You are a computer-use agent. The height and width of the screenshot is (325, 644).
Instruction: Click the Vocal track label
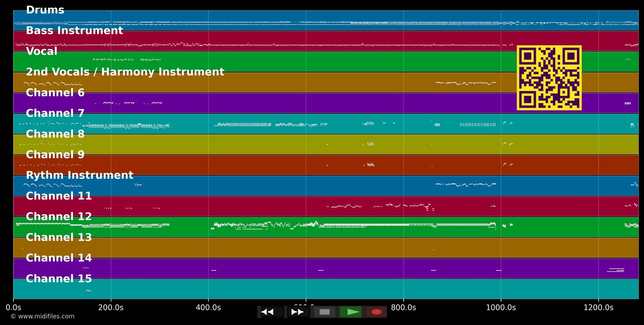coord(42,52)
